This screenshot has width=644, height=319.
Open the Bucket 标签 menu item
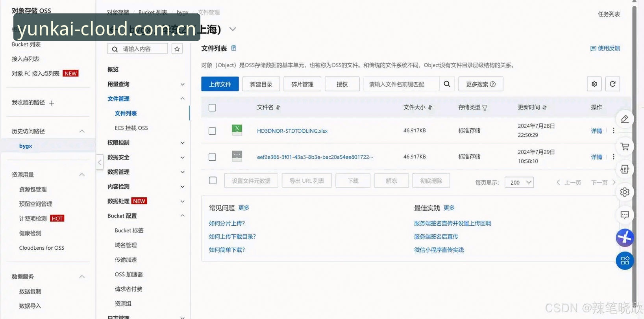coord(129,230)
